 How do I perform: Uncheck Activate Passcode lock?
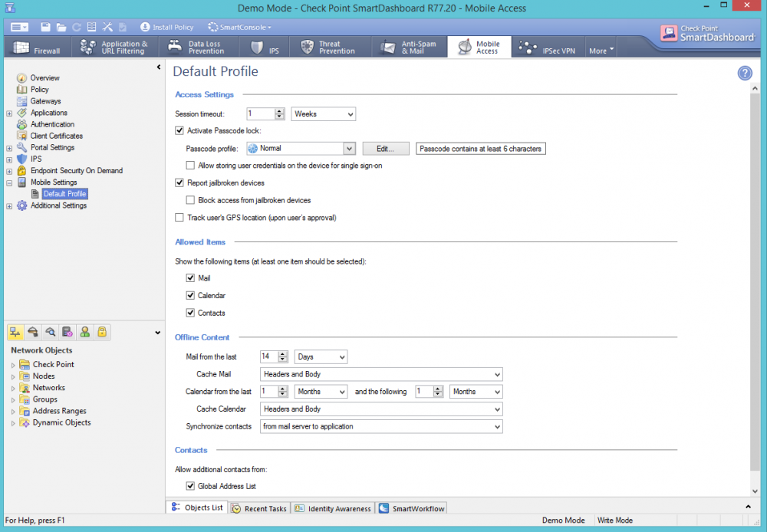click(x=179, y=130)
